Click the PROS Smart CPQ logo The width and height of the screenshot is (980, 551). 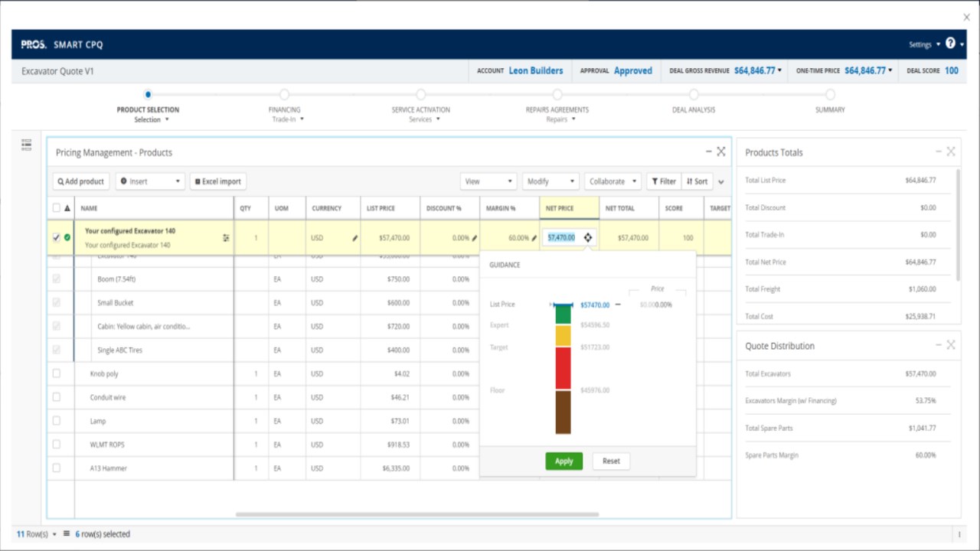62,44
